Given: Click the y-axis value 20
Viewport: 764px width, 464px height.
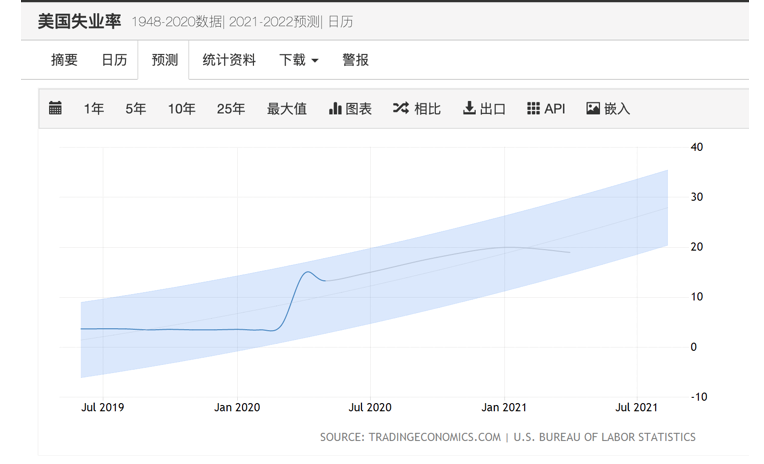Looking at the screenshot, I should [x=697, y=247].
